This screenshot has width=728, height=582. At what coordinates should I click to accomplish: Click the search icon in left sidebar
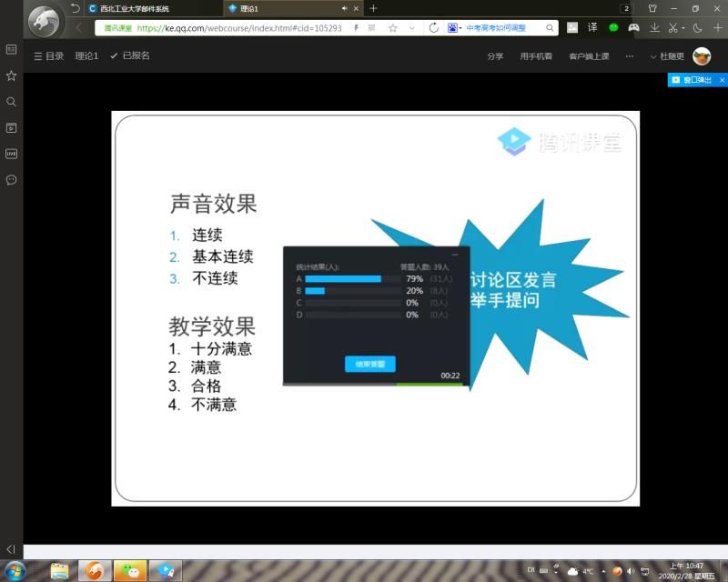pyautogui.click(x=11, y=102)
